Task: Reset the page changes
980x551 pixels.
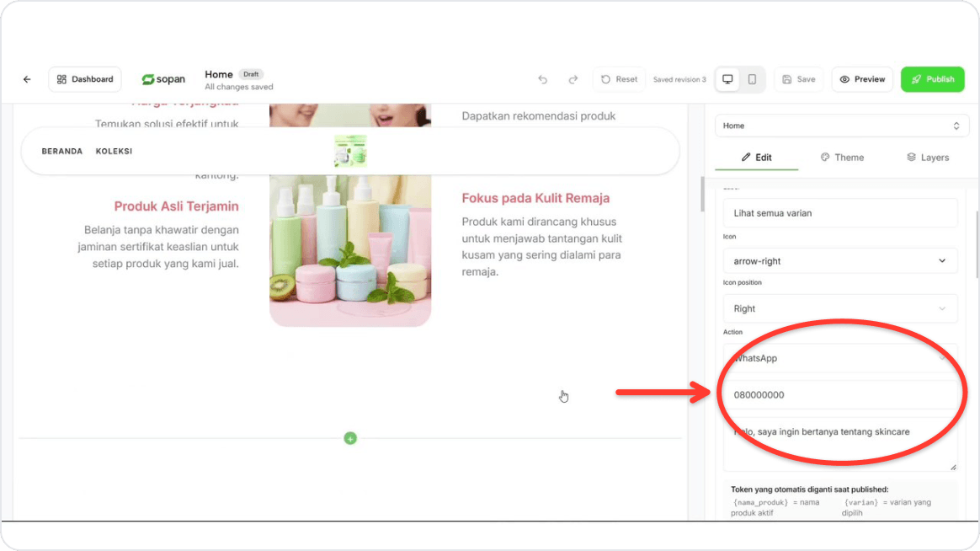Action: coord(620,79)
